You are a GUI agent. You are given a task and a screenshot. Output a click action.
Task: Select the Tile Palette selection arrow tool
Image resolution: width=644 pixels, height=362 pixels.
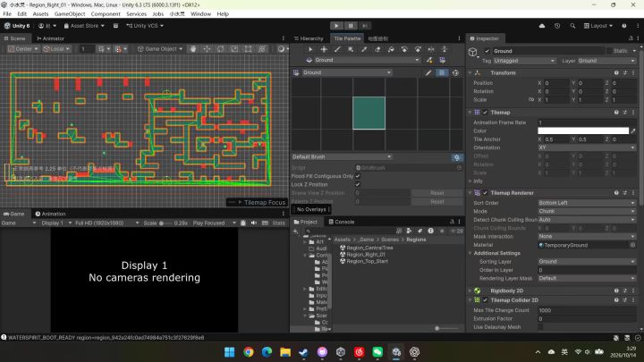tap(310, 49)
